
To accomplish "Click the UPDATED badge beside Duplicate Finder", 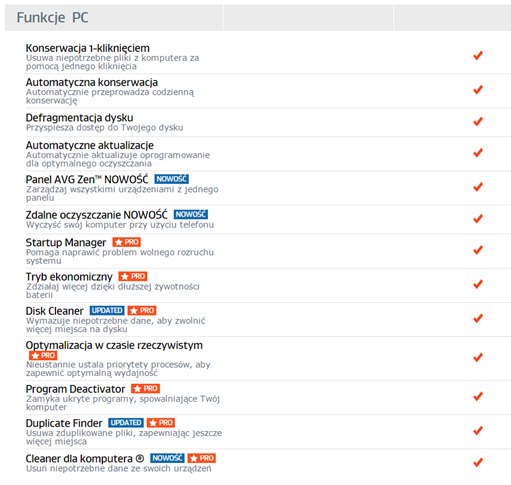I will pyautogui.click(x=126, y=423).
